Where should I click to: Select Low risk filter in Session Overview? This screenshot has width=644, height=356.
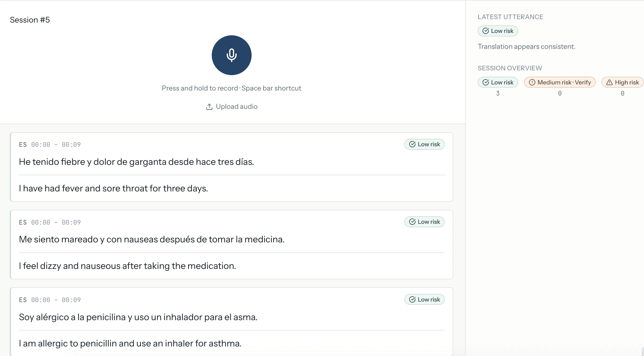click(498, 82)
